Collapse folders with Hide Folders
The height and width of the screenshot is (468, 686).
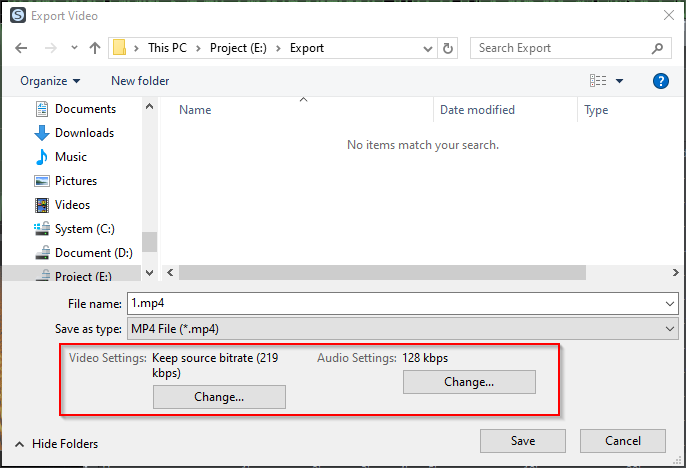(56, 444)
